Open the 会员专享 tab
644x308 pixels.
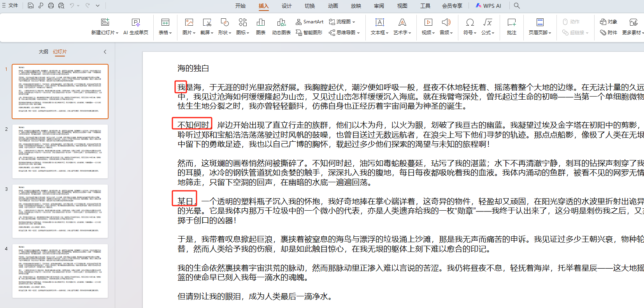coord(452,6)
